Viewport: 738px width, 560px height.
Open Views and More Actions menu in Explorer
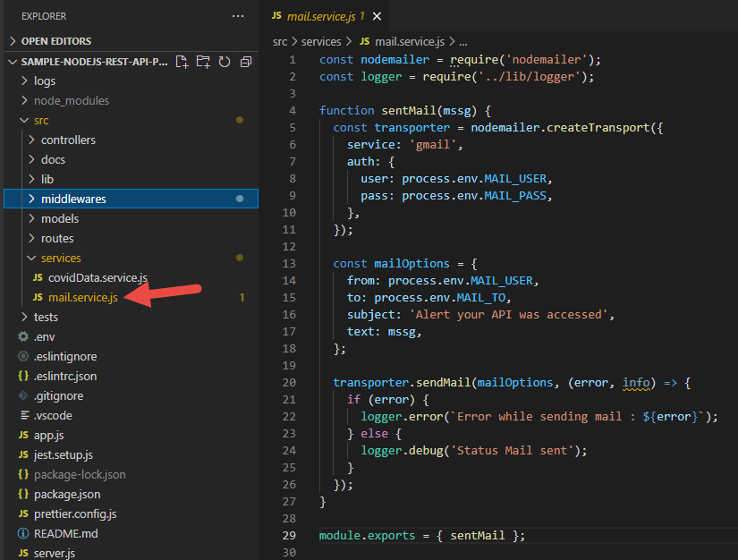[238, 15]
